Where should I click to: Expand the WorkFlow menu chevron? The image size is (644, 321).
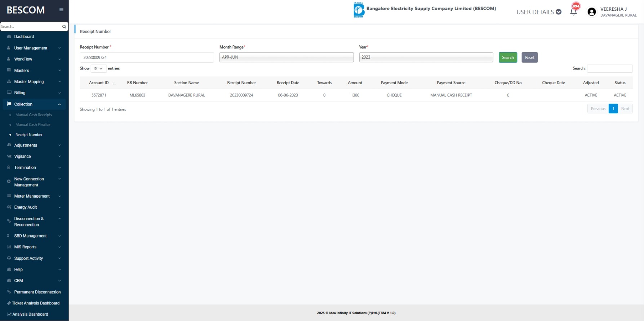pyautogui.click(x=59, y=59)
